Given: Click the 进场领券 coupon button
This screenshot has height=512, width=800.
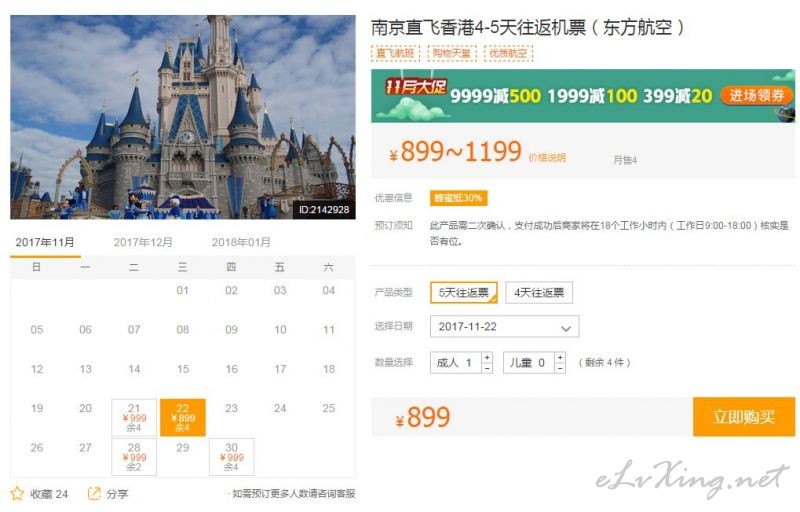Looking at the screenshot, I should [x=756, y=95].
